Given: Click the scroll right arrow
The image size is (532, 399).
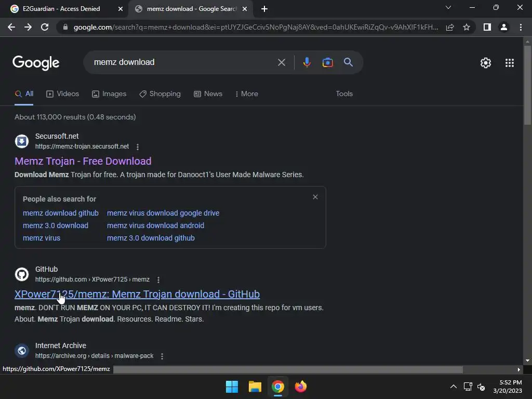Looking at the screenshot, I should click(x=518, y=369).
